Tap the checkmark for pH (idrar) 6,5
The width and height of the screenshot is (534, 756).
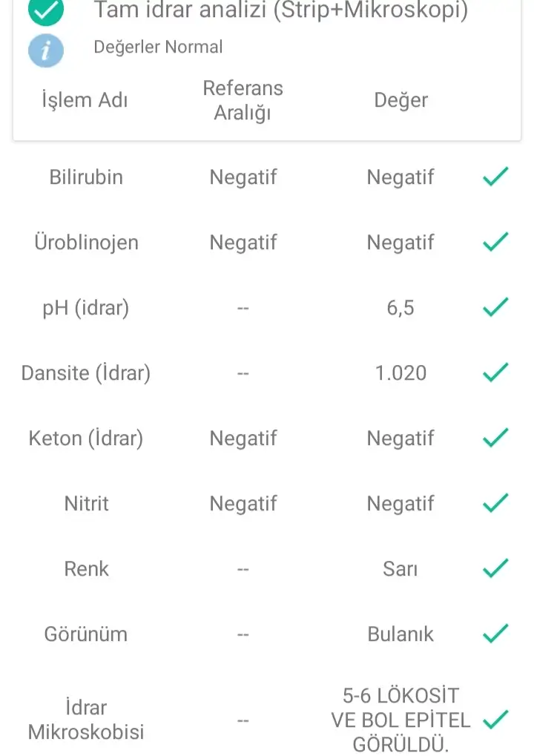coord(495,307)
